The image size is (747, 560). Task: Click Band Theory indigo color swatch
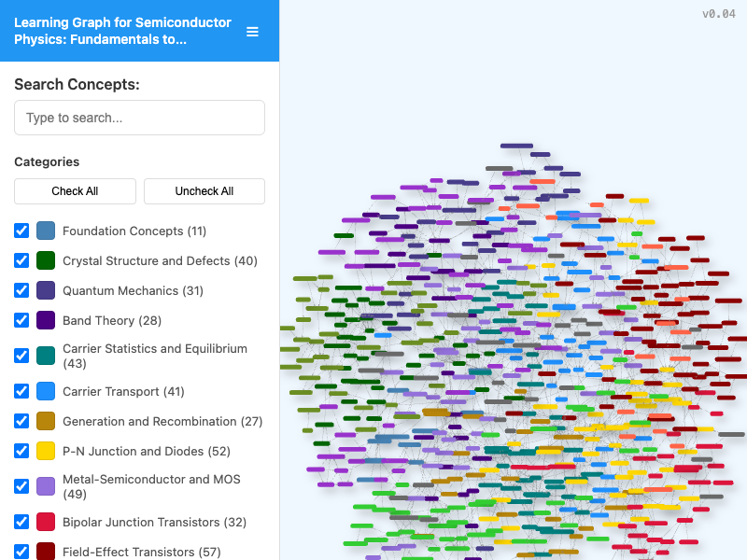pyautogui.click(x=46, y=320)
